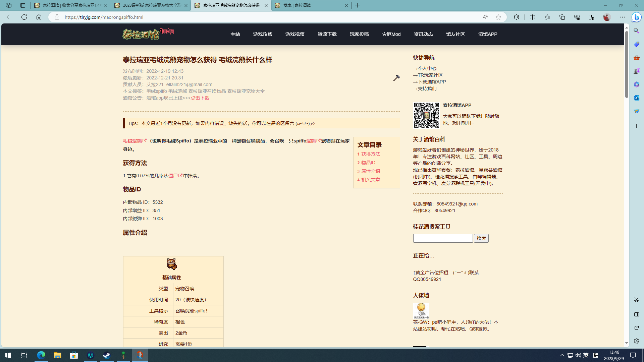Expand the system tray hidden icons chevron
The image size is (644, 362).
[x=562, y=355]
